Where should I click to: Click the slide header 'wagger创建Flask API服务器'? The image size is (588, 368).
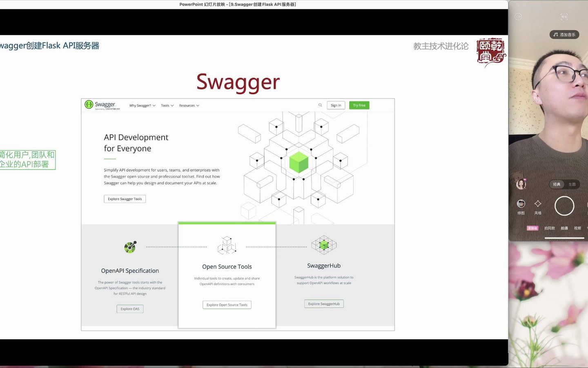(x=49, y=46)
